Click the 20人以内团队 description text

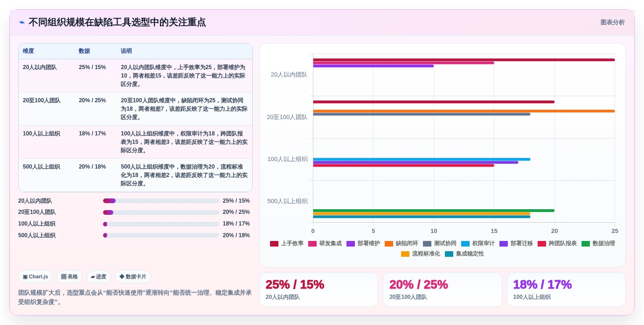point(184,76)
